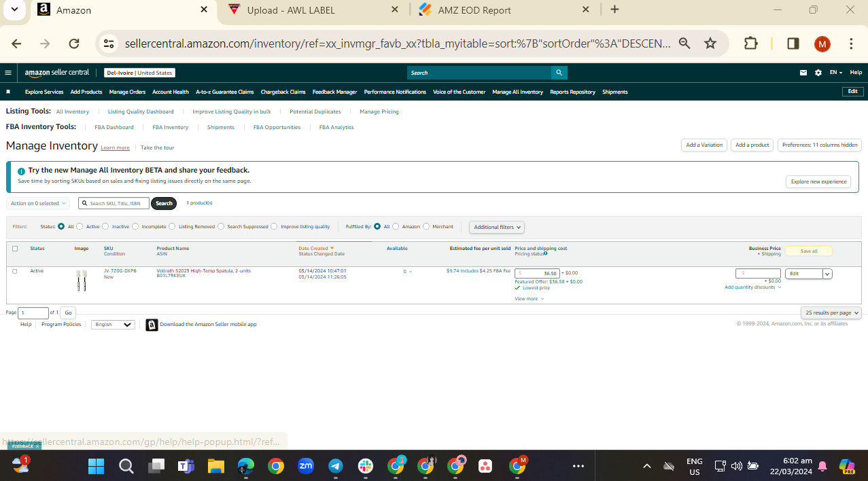Click the price input showing 36.58
The width and height of the screenshot is (868, 481).
pyautogui.click(x=538, y=273)
